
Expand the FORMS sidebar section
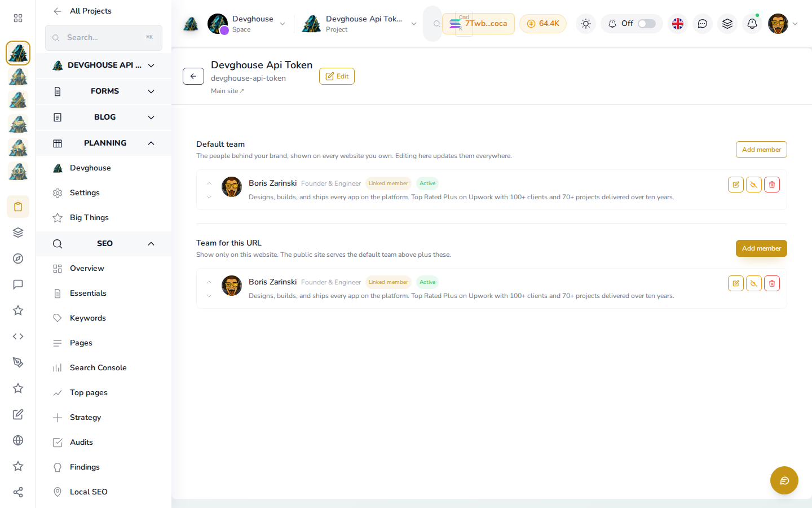104,91
